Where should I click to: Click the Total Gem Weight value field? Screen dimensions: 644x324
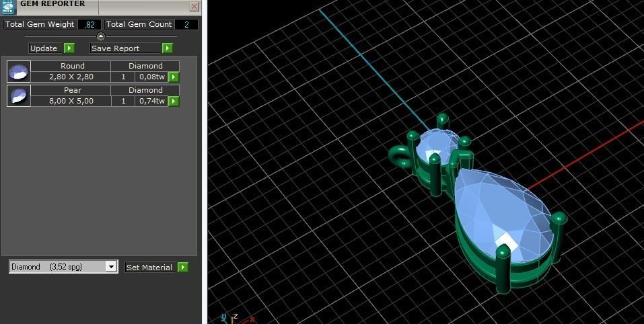[90, 24]
